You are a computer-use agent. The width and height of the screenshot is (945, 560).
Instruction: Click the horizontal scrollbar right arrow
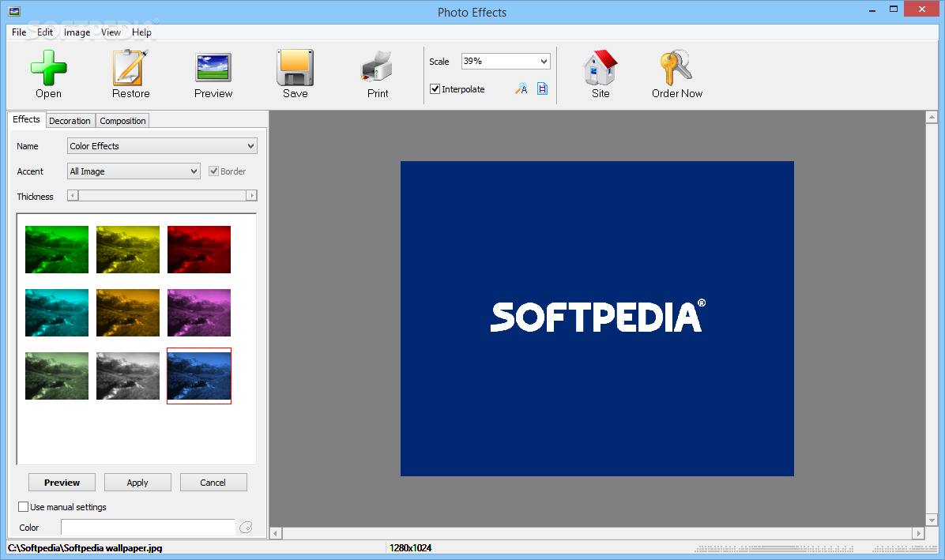(x=918, y=533)
